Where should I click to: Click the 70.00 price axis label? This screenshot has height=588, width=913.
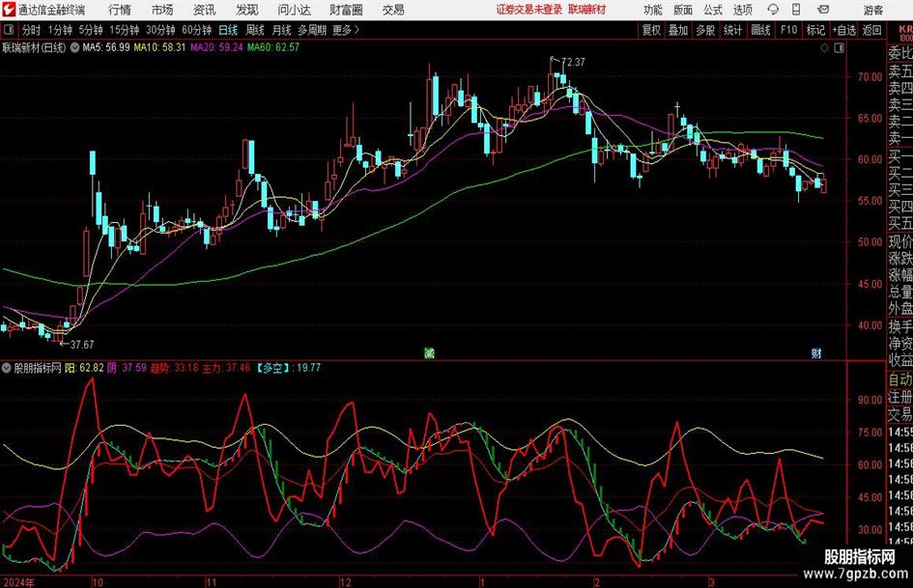[870, 77]
